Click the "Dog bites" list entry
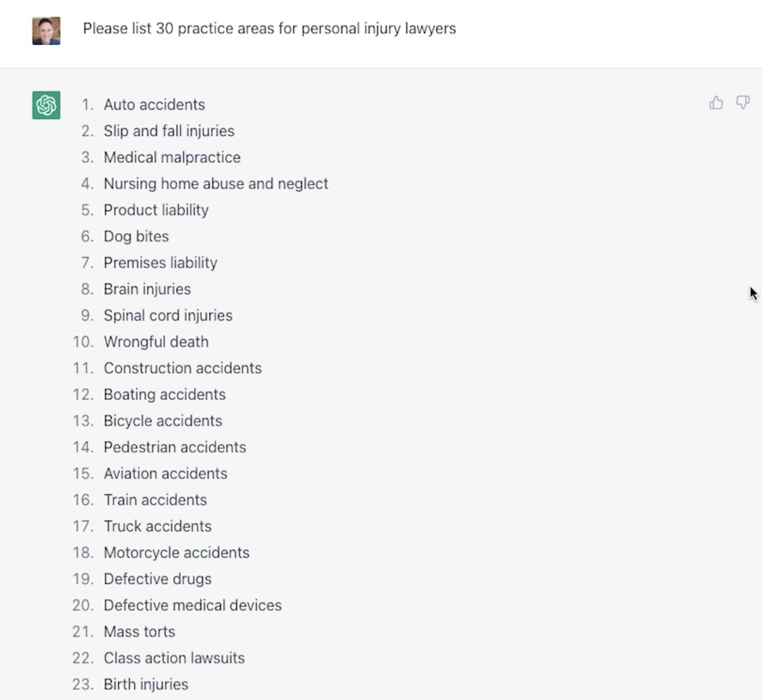The height and width of the screenshot is (700, 762). [x=136, y=236]
